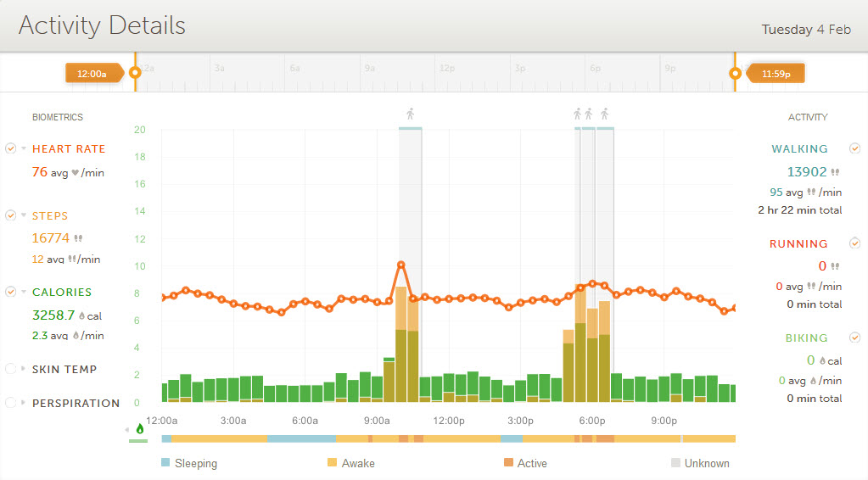Collapse the Heart Rate details arrow
This screenshot has width=868, height=480.
(24, 148)
